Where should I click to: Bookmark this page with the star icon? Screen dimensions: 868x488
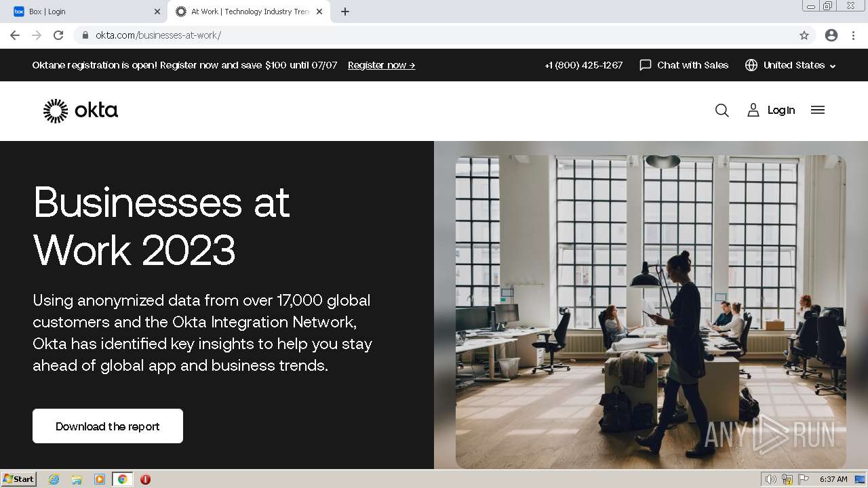click(x=804, y=35)
